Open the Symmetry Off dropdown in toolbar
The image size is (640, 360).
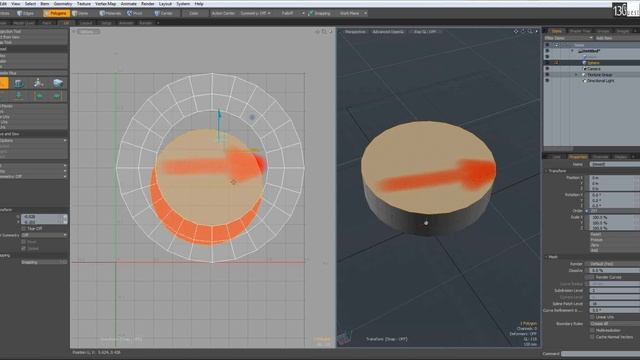point(255,13)
